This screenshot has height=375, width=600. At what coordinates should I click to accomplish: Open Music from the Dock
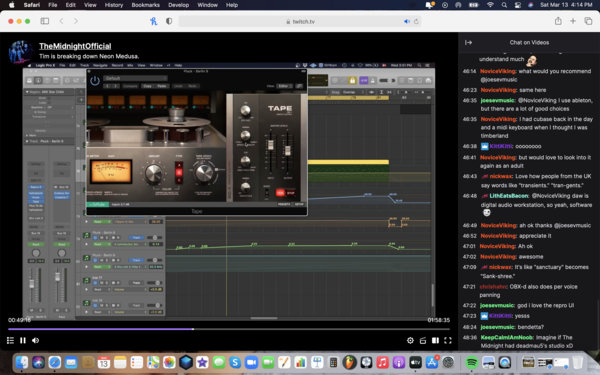click(382, 362)
